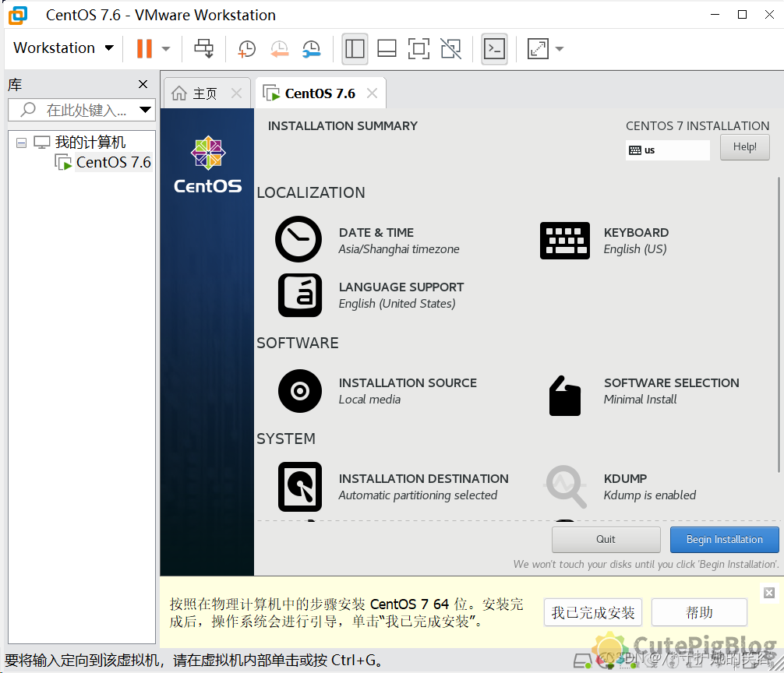Enter full screen mode

[x=418, y=48]
